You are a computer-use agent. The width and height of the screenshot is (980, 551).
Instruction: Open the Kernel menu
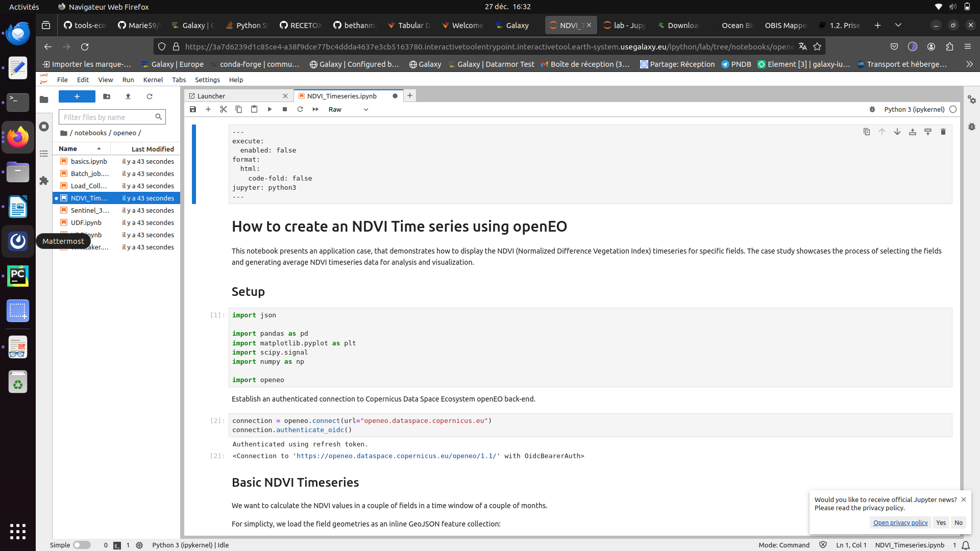(x=153, y=80)
